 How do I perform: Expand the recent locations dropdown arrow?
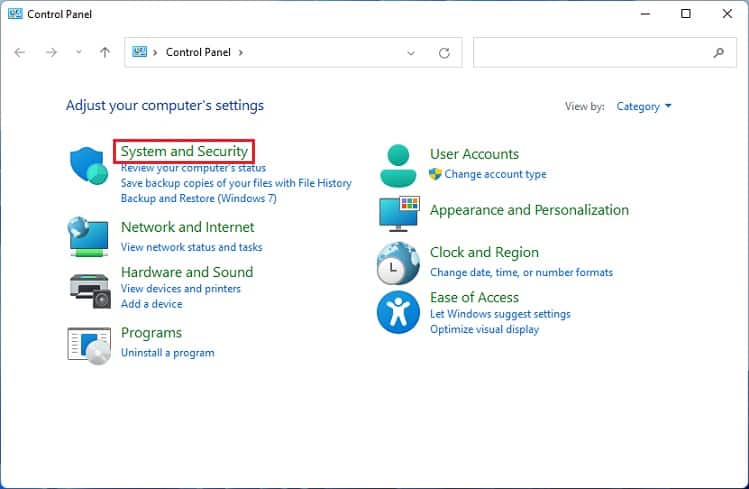click(79, 52)
